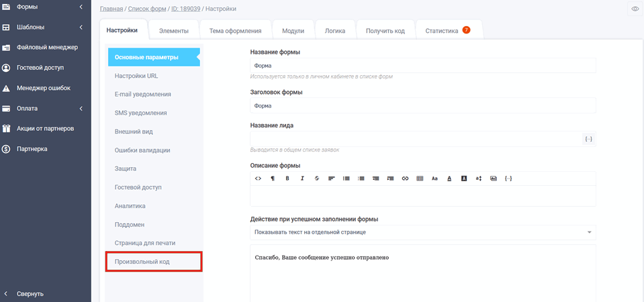The height and width of the screenshot is (302, 644).
Task: Toggle bold formatting in description editor
Action: (x=287, y=179)
